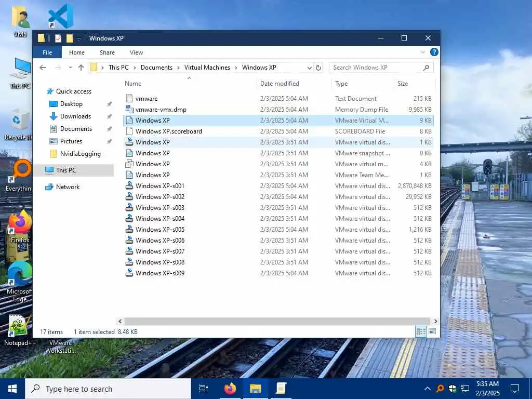Open Desktop in the navigation pane
Screen dimensions: 532x399
tap(71, 104)
